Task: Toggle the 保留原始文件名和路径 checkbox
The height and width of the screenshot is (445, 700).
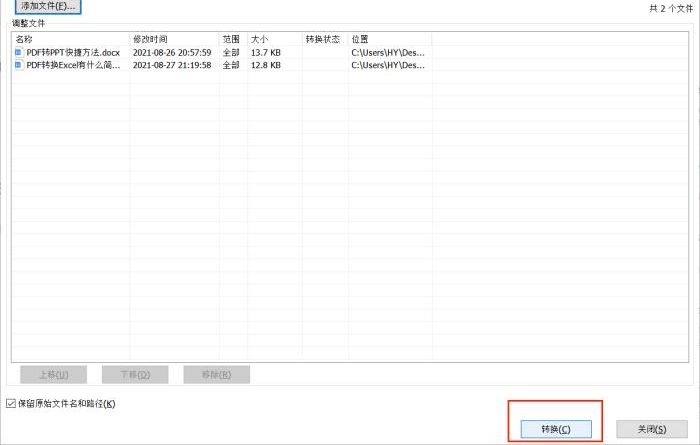Action: click(x=11, y=404)
